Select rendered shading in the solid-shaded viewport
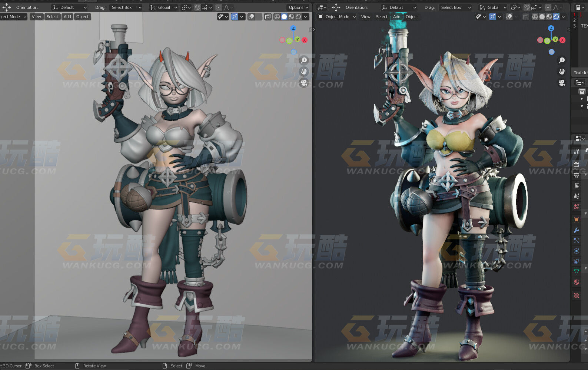This screenshot has height=370, width=588. [298, 17]
